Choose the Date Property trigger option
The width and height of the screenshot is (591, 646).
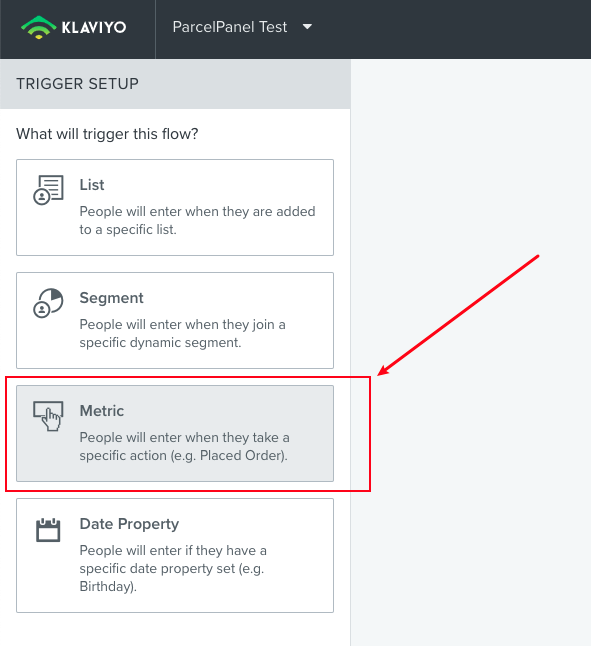click(x=175, y=555)
